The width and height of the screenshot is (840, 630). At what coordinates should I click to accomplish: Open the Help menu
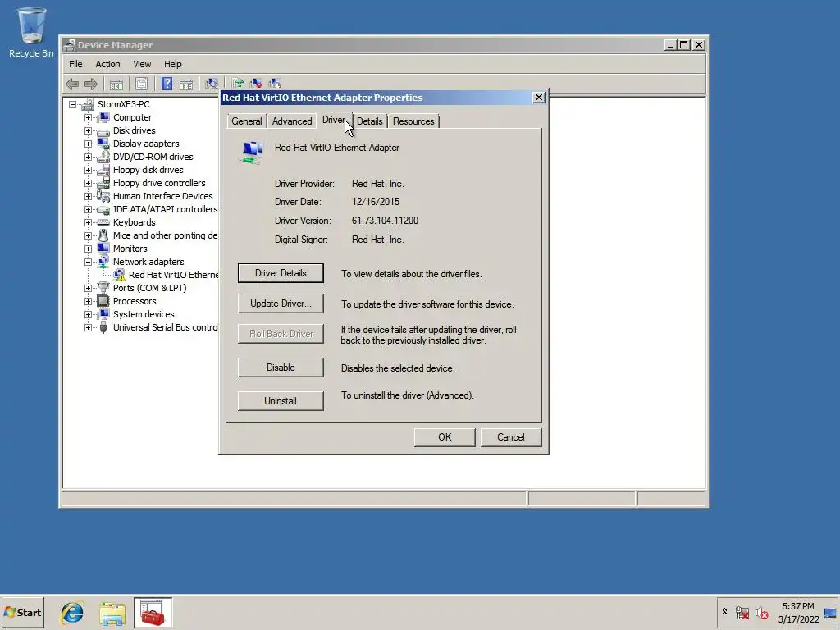pos(172,64)
